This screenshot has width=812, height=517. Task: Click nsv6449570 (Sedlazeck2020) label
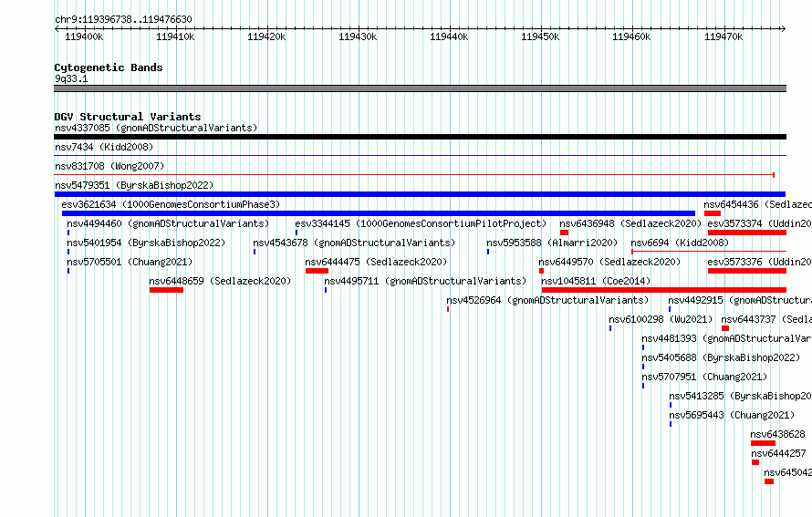[609, 262]
